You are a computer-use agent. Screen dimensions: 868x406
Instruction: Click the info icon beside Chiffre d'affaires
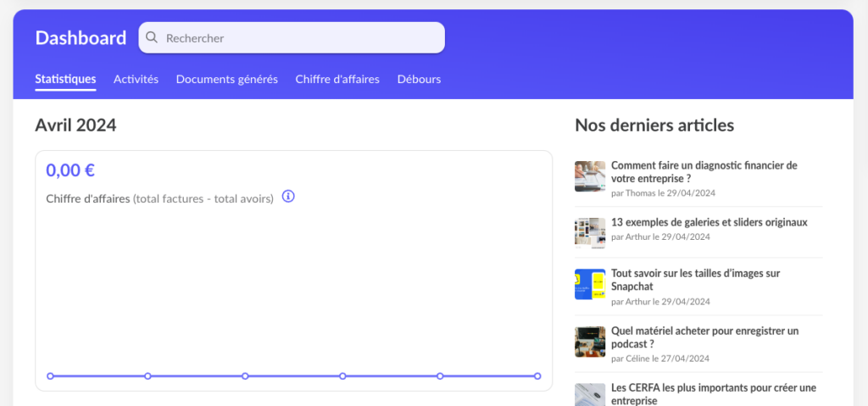pos(288,197)
